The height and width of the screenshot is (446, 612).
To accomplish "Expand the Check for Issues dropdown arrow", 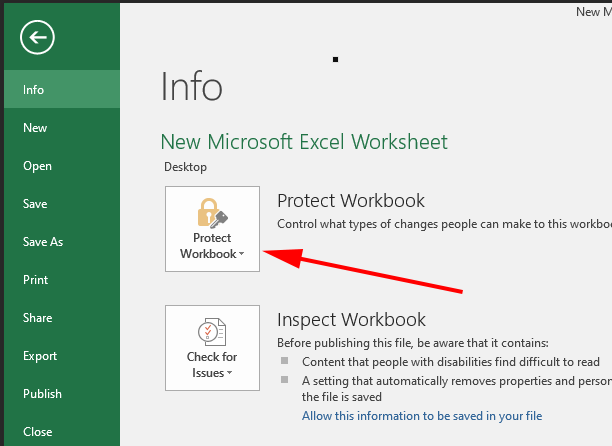I will 229,374.
